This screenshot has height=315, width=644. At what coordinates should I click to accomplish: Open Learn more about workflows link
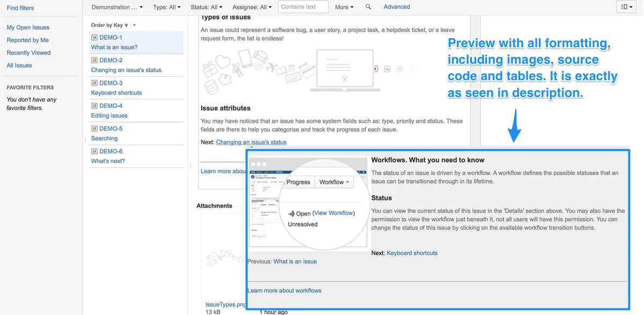tap(284, 290)
